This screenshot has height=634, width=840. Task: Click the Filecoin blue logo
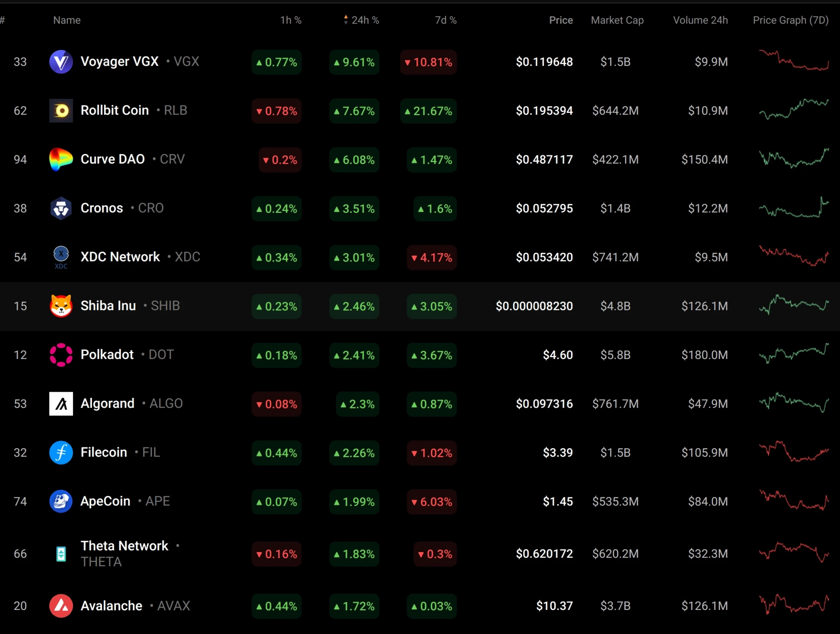(61, 453)
